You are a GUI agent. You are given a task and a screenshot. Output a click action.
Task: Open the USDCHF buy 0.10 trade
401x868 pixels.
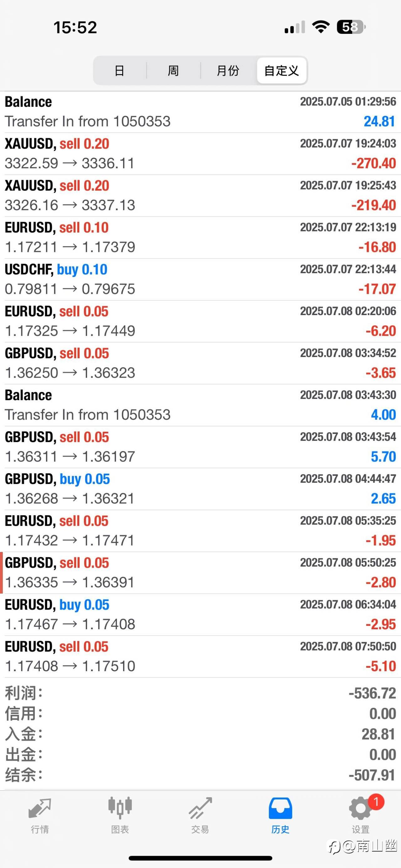(x=200, y=279)
